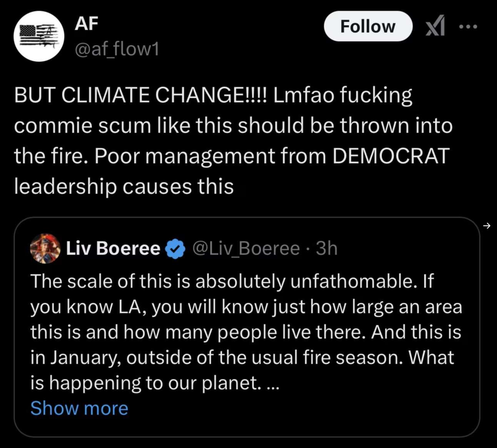This screenshot has width=497, height=448.
Task: Click the 3h timestamp
Action: (x=327, y=248)
